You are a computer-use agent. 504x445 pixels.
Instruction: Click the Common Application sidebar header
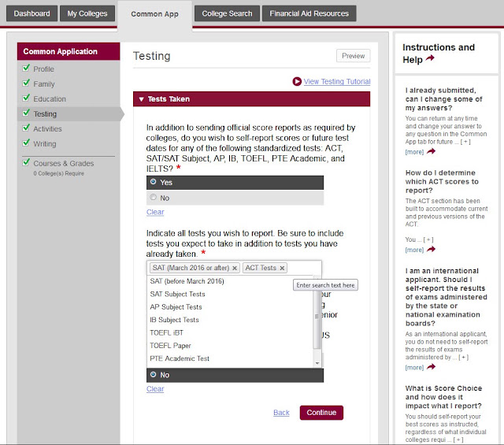tap(69, 51)
